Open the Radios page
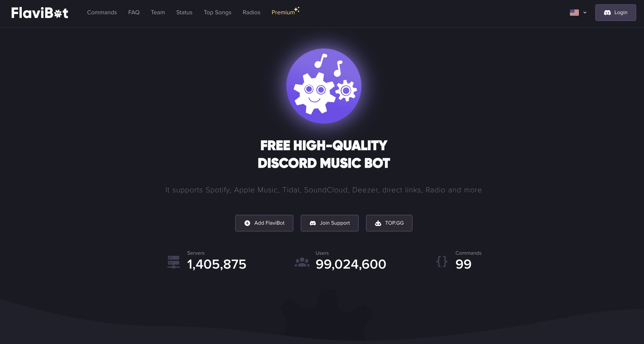Screen dimensions: 644x344 pyautogui.click(x=251, y=13)
